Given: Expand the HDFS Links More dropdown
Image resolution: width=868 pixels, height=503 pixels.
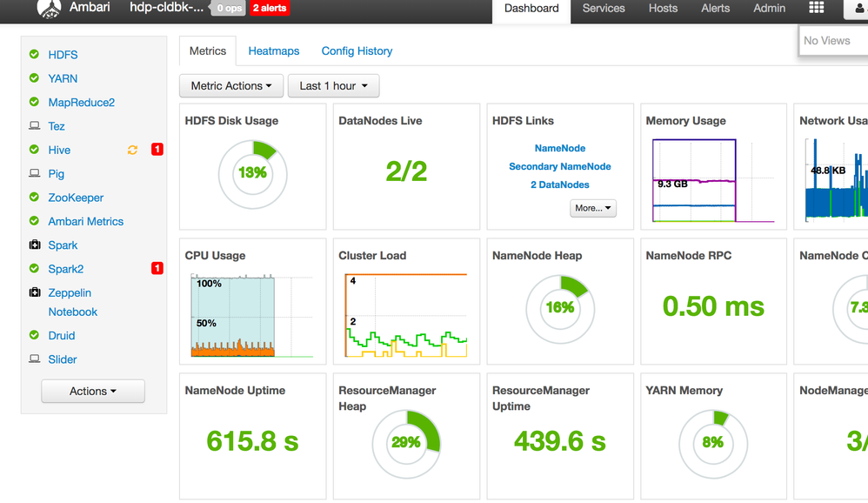Looking at the screenshot, I should [x=593, y=208].
